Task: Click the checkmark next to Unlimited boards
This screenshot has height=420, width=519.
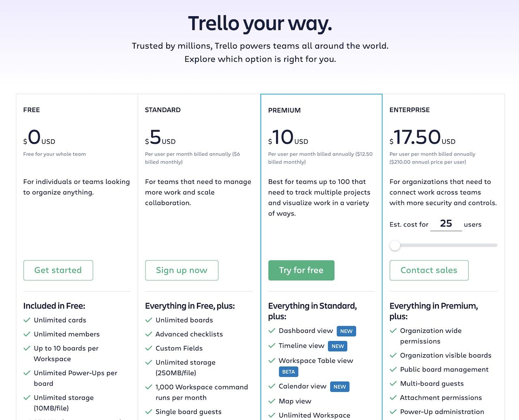Action: pyautogui.click(x=149, y=320)
